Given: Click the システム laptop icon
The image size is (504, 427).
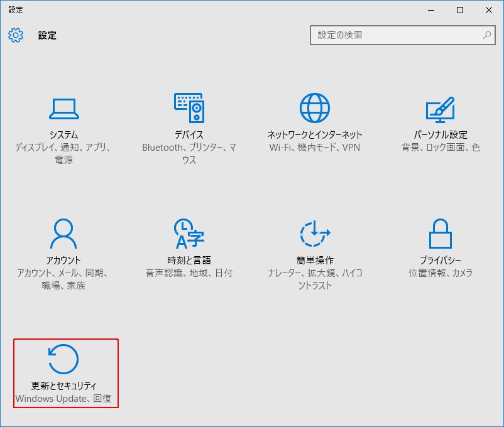Looking at the screenshot, I should 63,109.
